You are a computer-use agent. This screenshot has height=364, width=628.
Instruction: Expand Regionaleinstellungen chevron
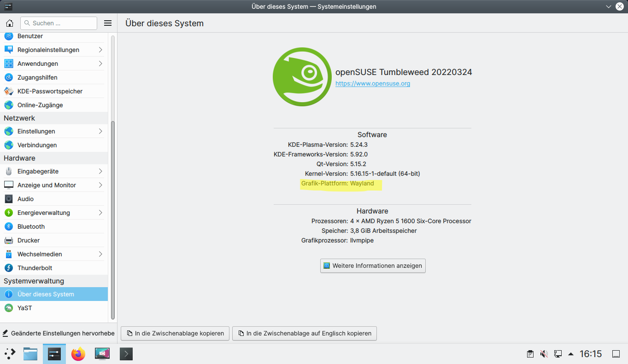[x=100, y=50]
